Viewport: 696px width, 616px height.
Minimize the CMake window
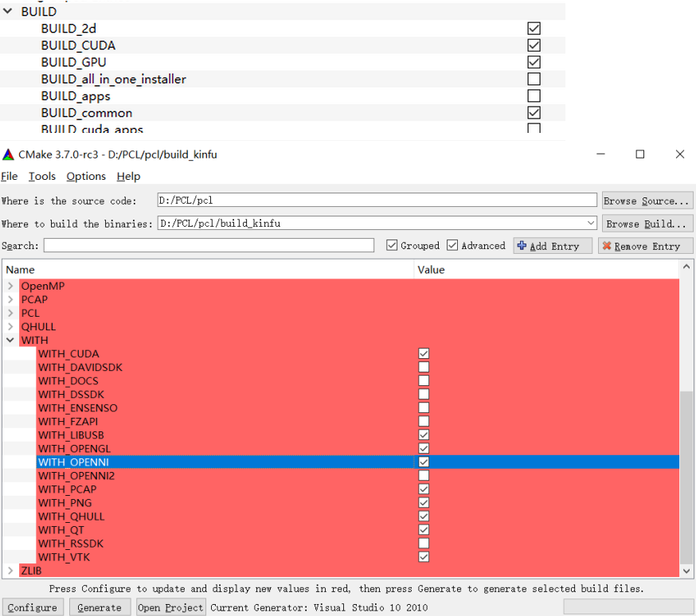pos(600,154)
